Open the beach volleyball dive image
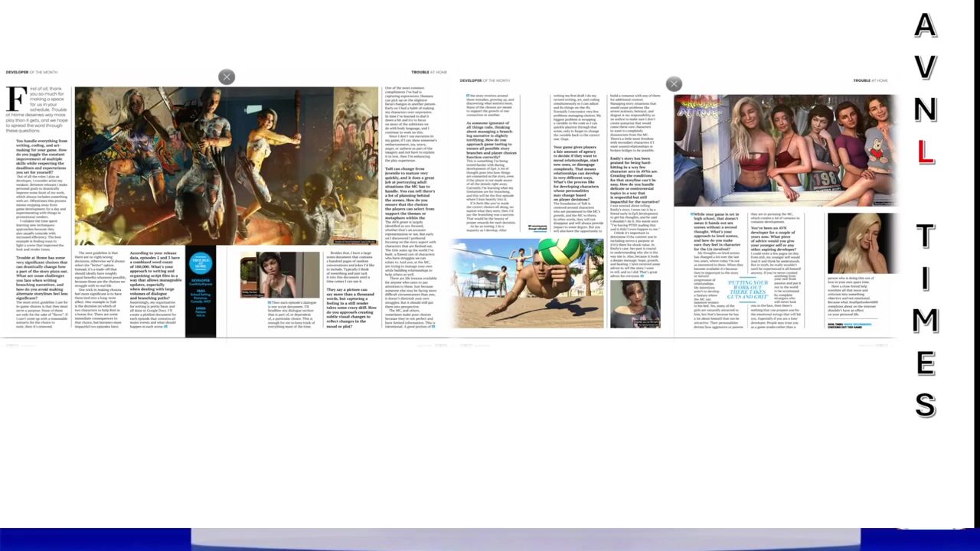 tap(528, 283)
